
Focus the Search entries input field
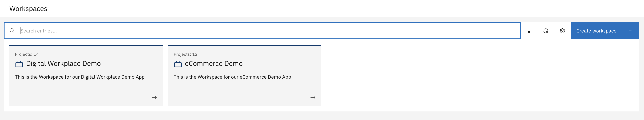click(250, 31)
